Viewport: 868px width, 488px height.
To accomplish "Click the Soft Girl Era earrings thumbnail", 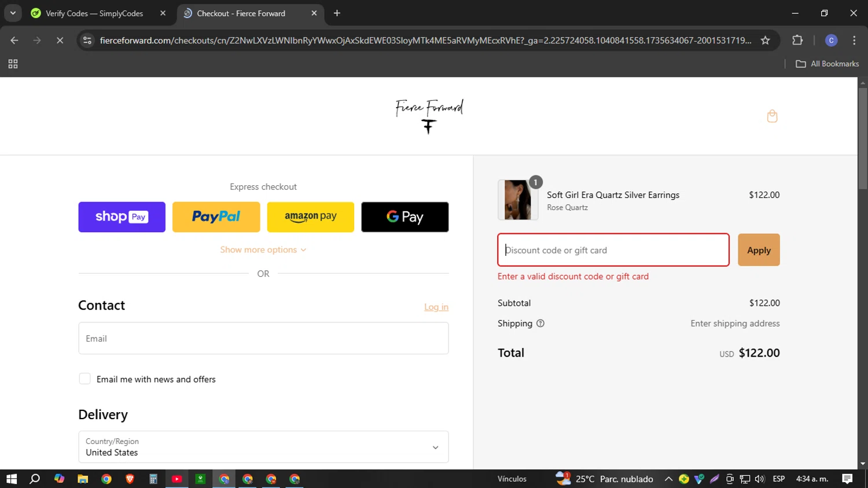I will coord(518,200).
